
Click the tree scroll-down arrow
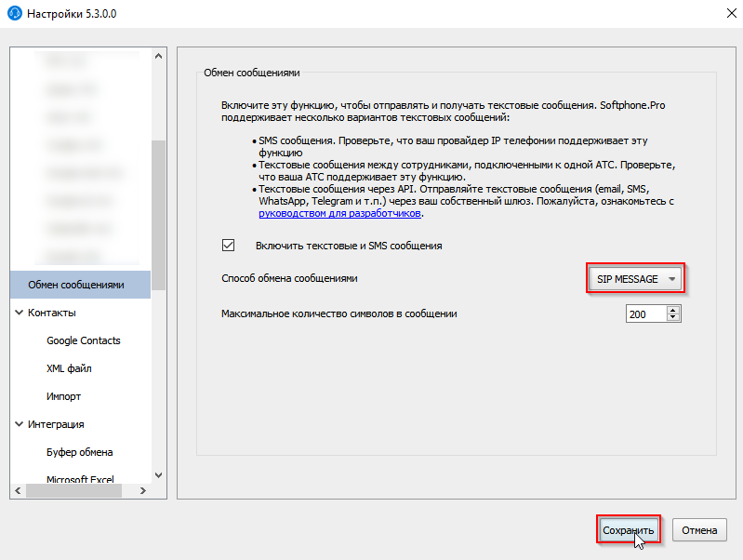click(159, 475)
